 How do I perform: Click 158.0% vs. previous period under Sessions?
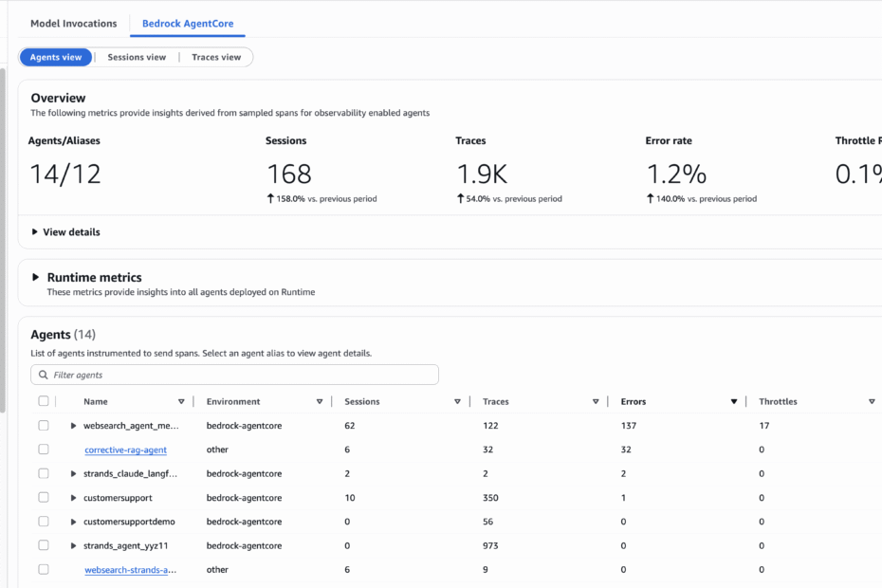(x=322, y=198)
